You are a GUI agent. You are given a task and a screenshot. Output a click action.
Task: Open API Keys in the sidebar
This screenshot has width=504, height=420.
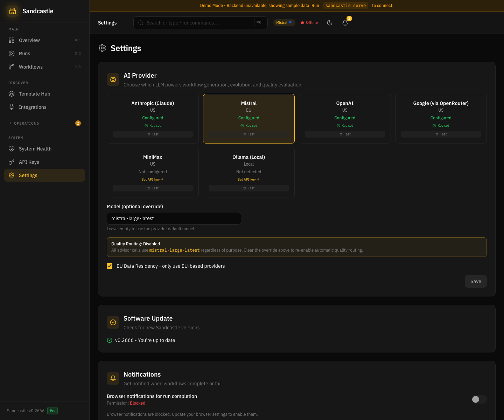[44, 162]
